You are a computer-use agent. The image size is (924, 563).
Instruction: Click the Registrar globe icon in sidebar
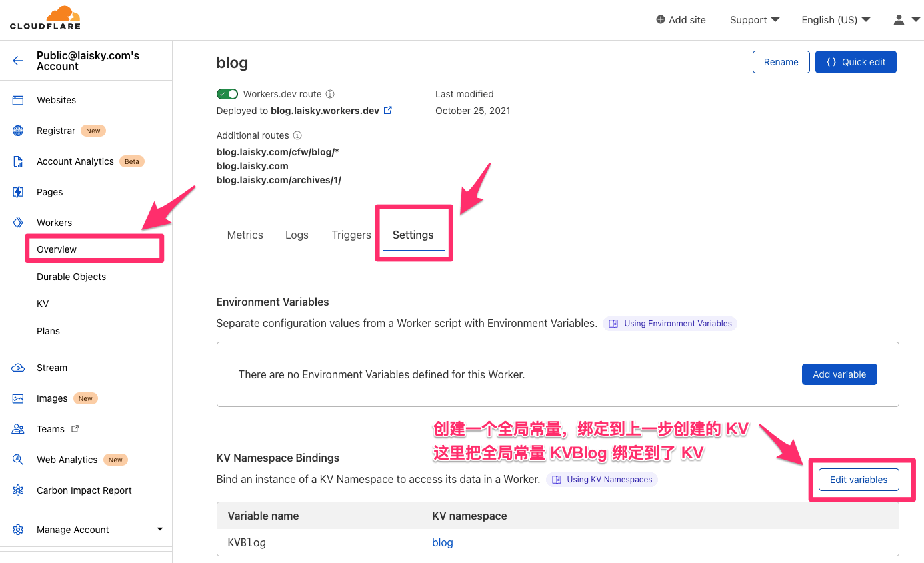[x=18, y=131]
